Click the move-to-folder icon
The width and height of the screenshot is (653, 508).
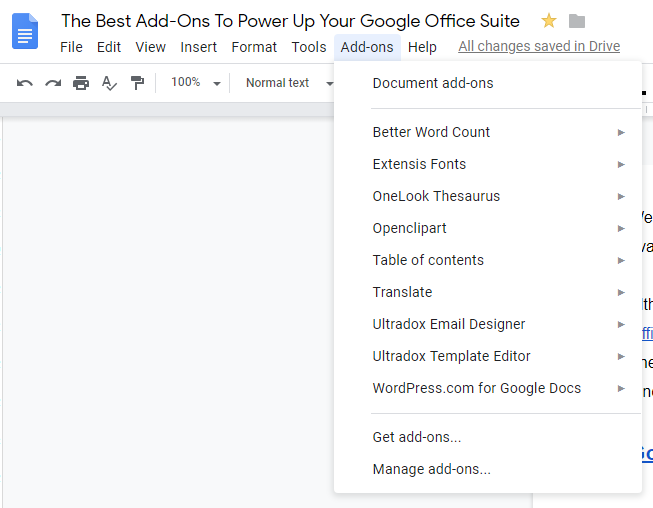tap(577, 21)
